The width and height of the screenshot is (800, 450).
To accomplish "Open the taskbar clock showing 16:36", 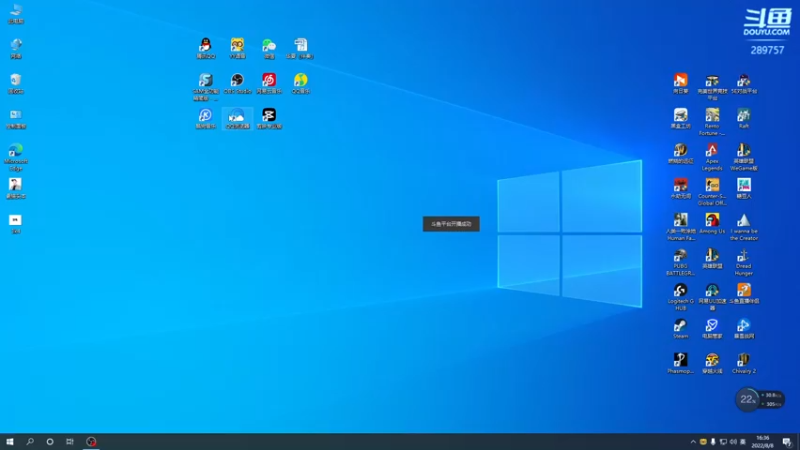I will point(762,441).
